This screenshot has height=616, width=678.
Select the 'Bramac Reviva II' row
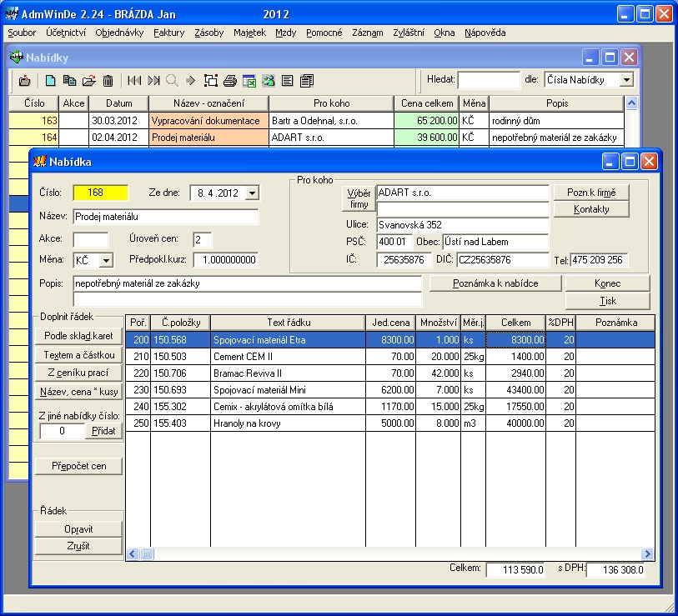tap(390, 373)
